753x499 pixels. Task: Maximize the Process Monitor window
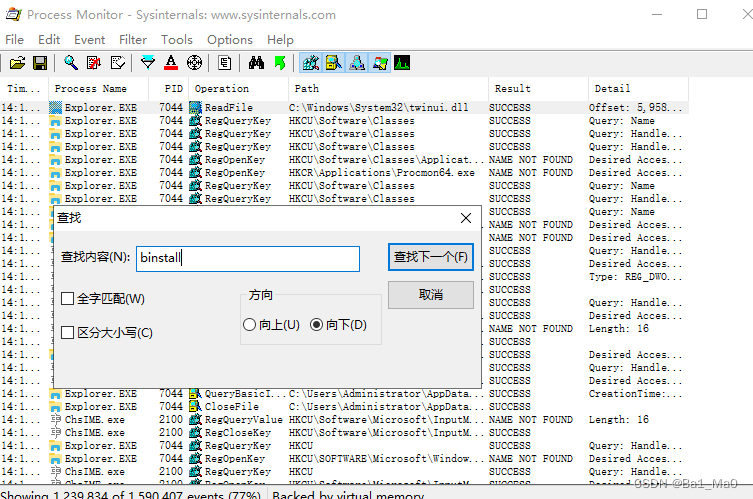[702, 14]
